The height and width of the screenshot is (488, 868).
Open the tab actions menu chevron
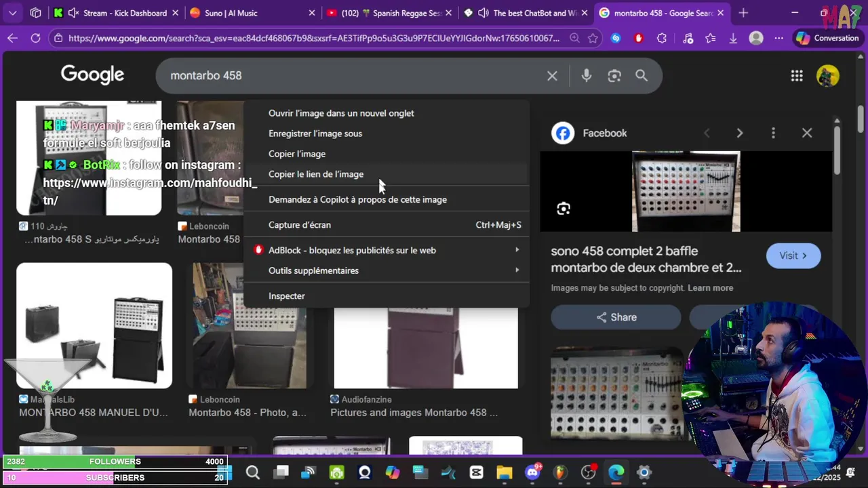point(12,13)
